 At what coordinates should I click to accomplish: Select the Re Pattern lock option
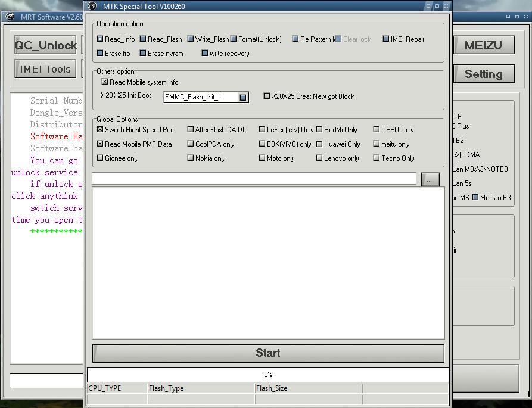(x=313, y=39)
